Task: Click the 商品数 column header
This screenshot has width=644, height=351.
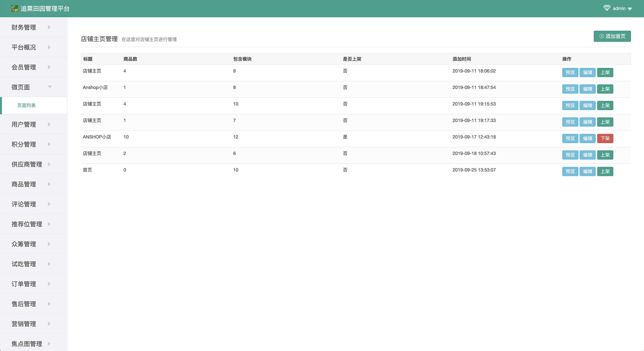Action: tap(130, 59)
